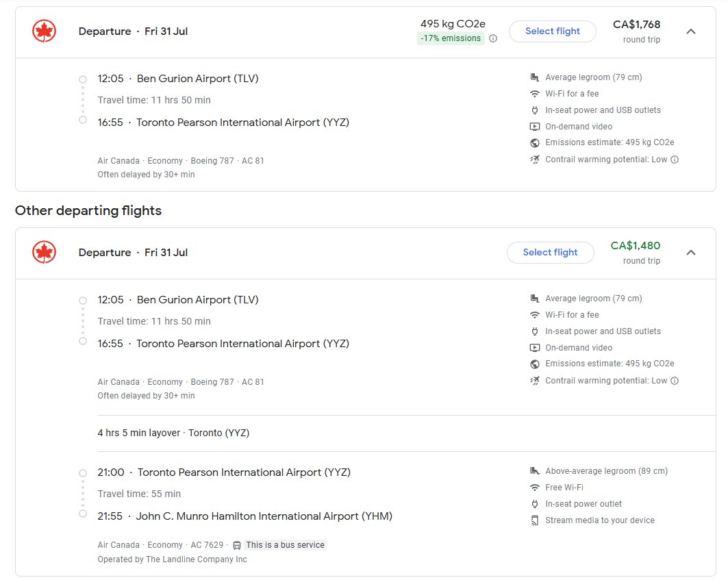Click 'Free Wi-Fi' amenity text
The image size is (728, 580).
(x=564, y=487)
